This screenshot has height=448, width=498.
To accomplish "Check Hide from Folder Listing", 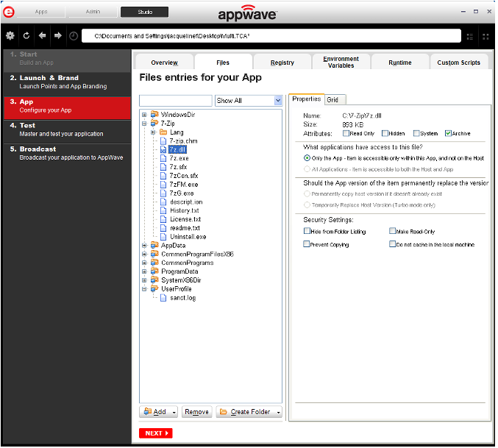I will (x=307, y=231).
